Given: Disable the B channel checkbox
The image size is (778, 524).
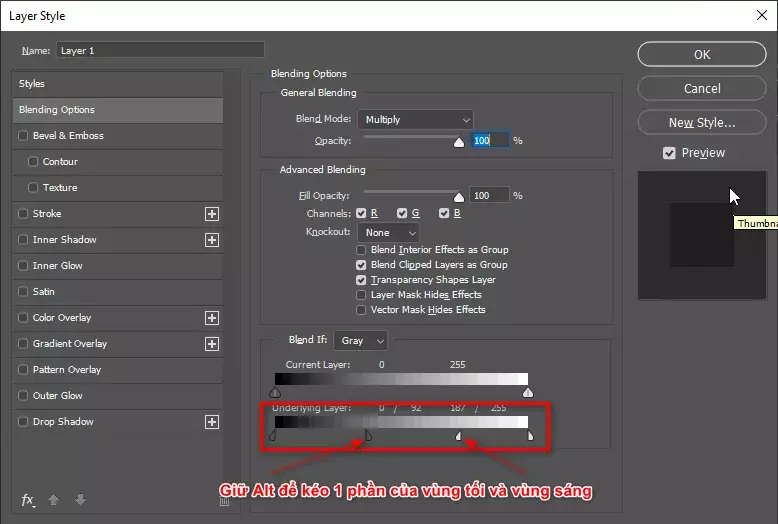Looking at the screenshot, I should pyautogui.click(x=444, y=213).
